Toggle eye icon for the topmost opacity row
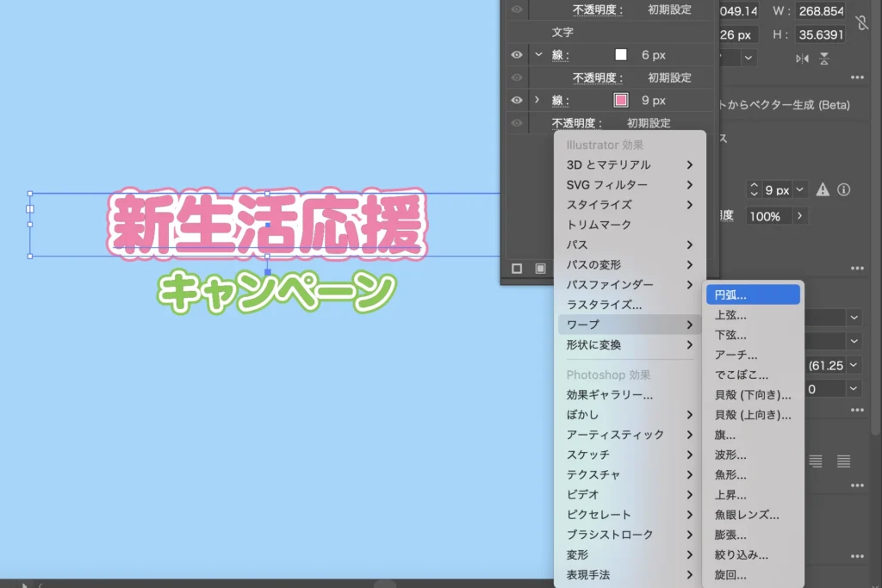The width and height of the screenshot is (882, 588). (517, 10)
